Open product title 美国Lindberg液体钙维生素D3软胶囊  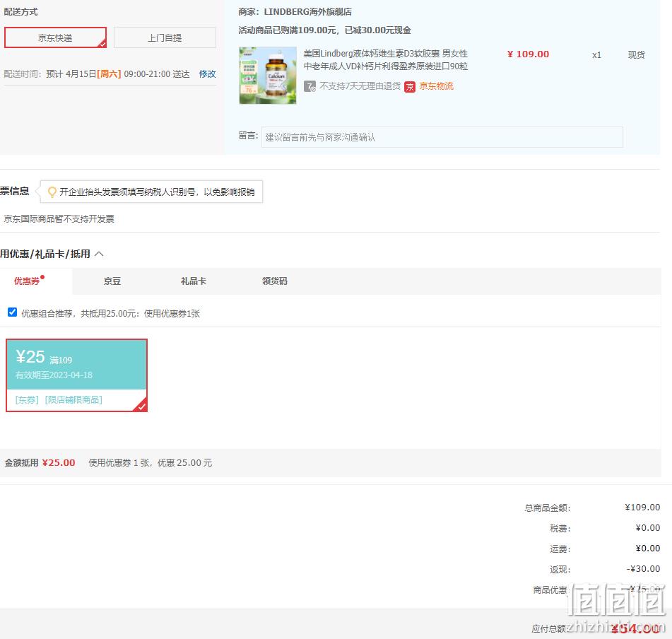385,59
